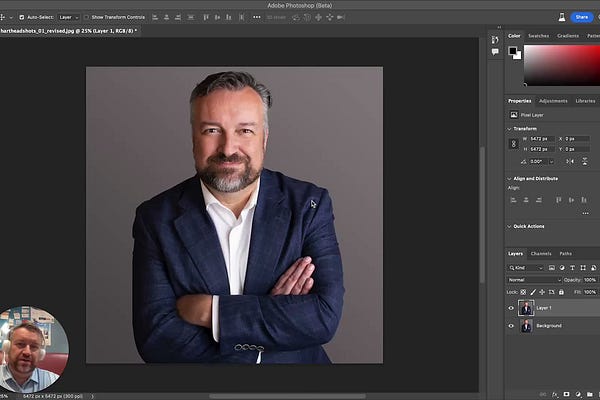The image size is (600, 400).
Task: Click the Flip vertical icon in Transform
Action: tap(585, 162)
